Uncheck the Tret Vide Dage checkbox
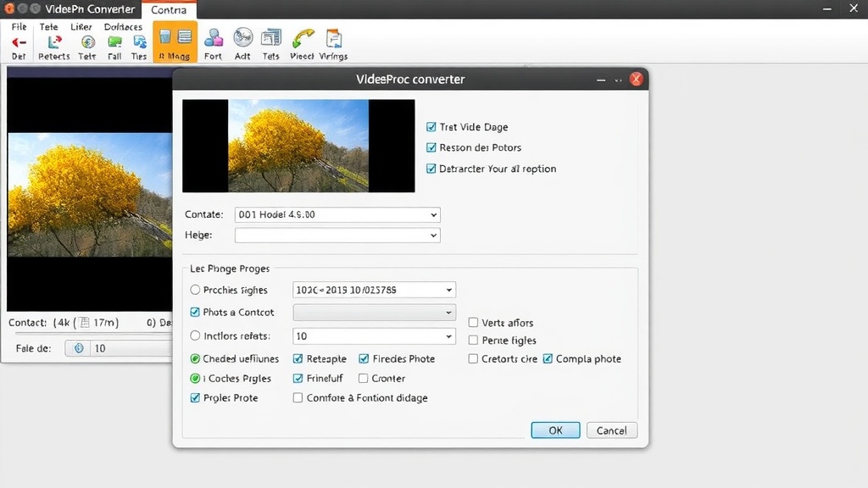The image size is (868, 488). pos(431,127)
